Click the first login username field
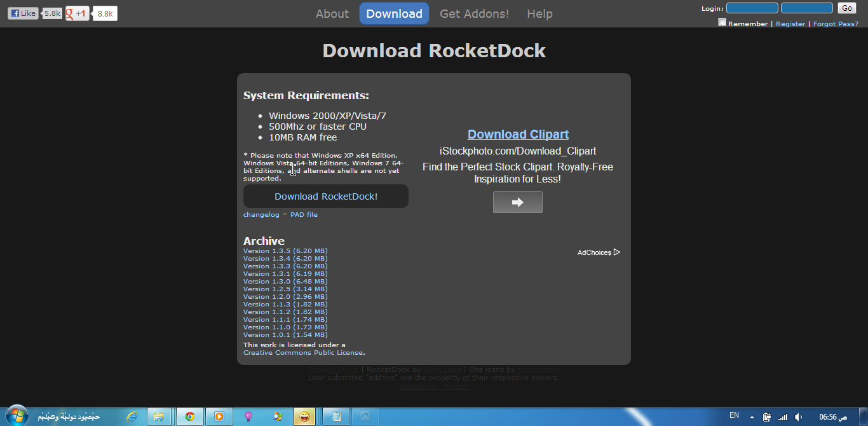 click(x=752, y=8)
